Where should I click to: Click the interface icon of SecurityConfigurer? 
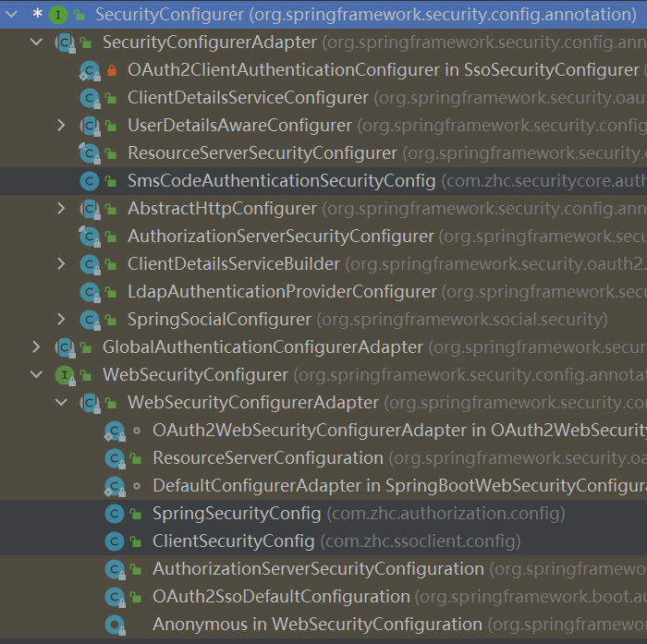tap(58, 15)
